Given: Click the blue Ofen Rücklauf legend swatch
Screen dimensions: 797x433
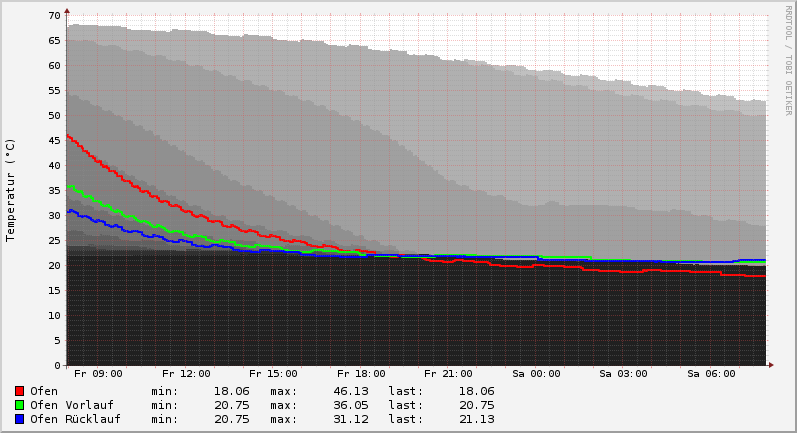Looking at the screenshot, I should tap(19, 419).
